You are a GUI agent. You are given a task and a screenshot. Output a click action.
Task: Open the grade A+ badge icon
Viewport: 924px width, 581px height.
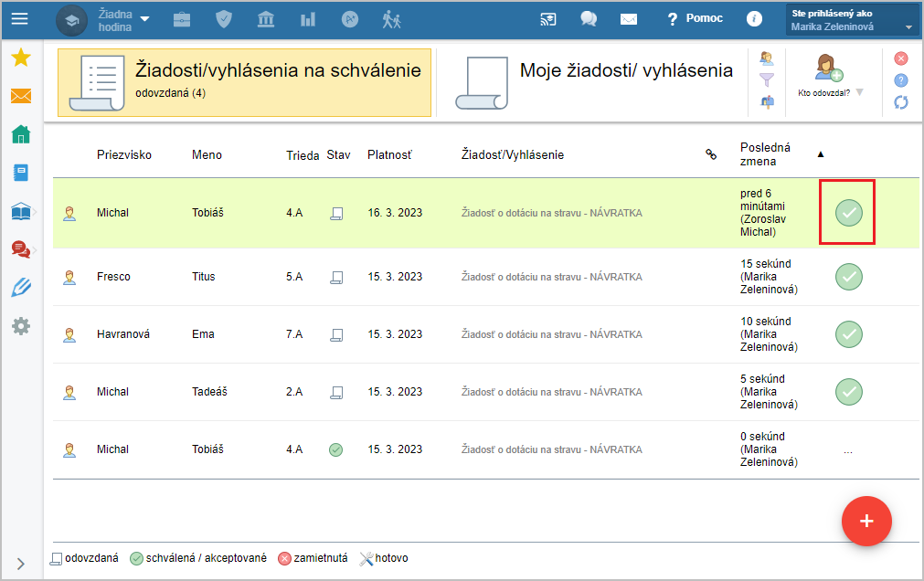(349, 19)
